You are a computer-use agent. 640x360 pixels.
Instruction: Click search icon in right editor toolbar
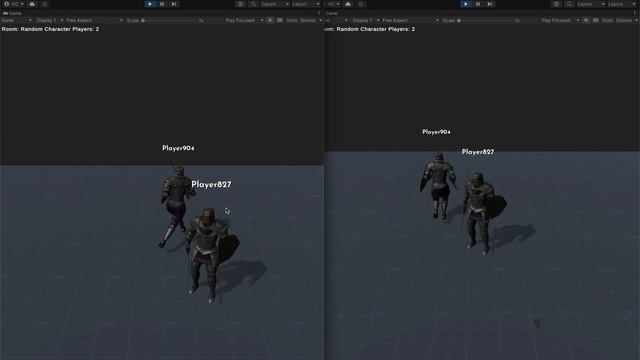coord(569,4)
